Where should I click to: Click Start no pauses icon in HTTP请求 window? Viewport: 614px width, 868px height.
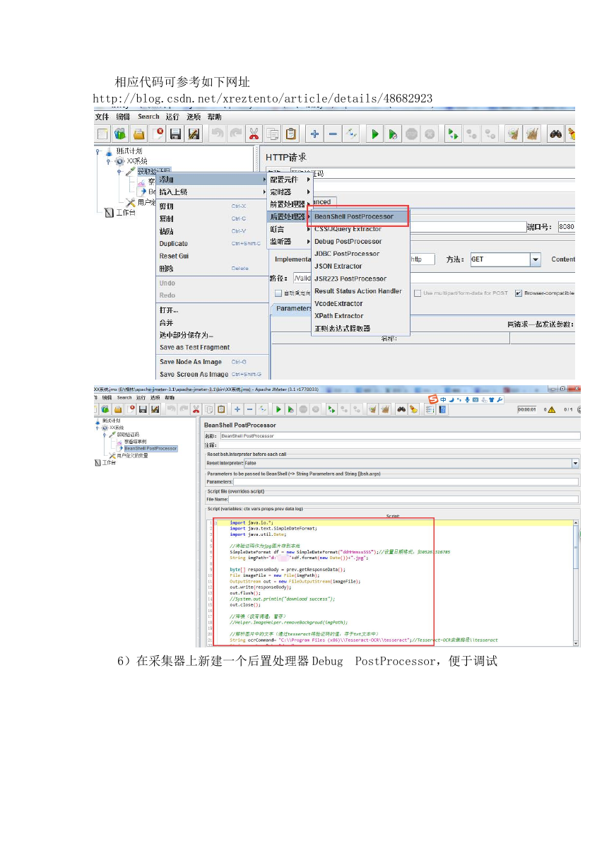coord(394,134)
